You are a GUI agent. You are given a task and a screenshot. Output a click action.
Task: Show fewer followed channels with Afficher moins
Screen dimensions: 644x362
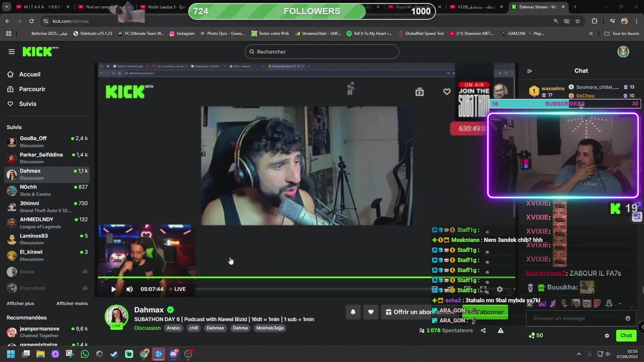72,304
